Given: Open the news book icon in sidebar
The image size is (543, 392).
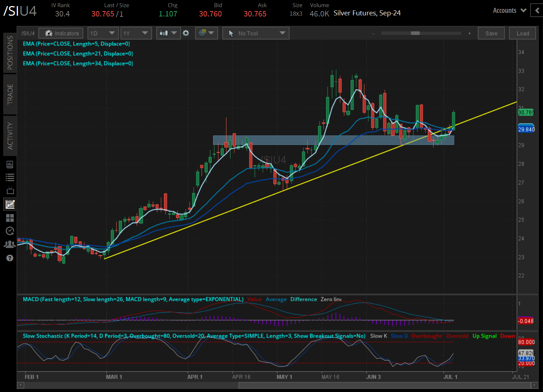Looking at the screenshot, I should [x=10, y=164].
